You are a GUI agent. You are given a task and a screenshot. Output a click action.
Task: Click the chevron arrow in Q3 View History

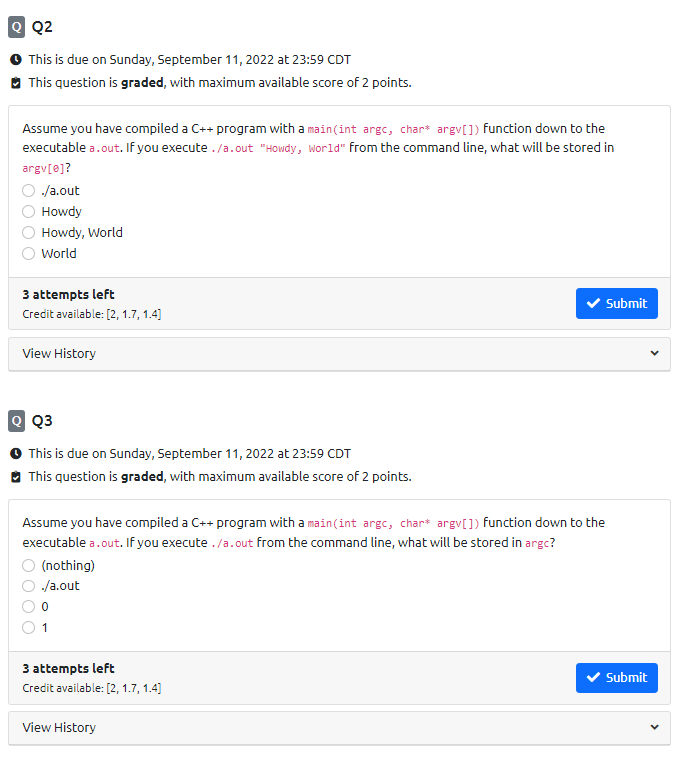[655, 727]
